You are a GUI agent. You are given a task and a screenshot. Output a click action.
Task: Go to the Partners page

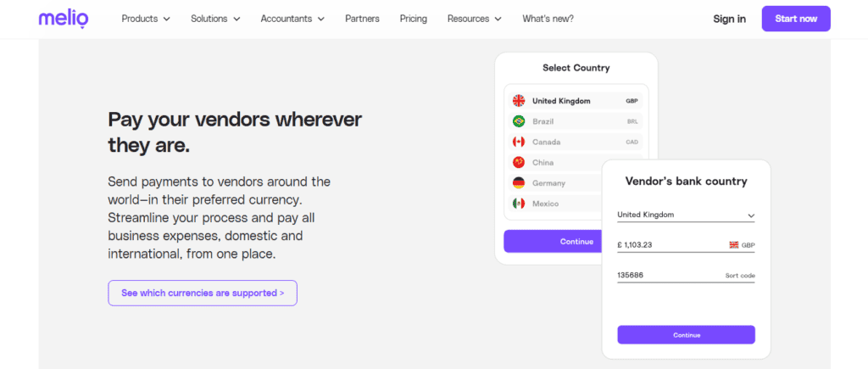point(362,19)
